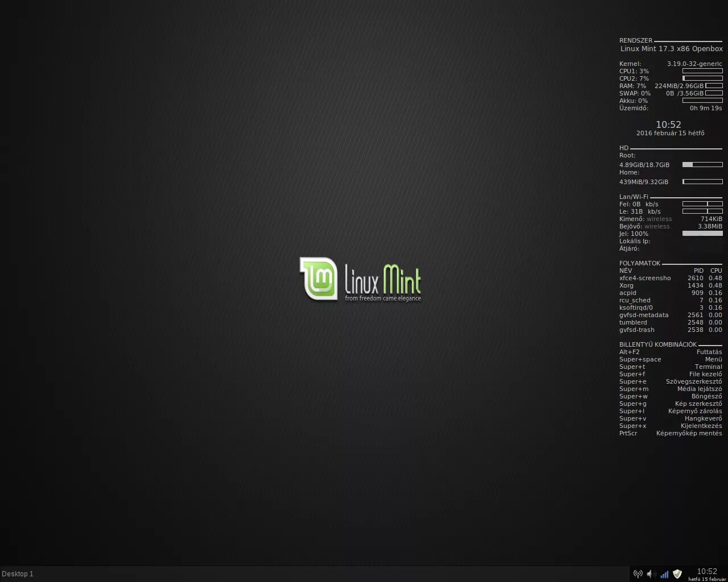This screenshot has width=728, height=582.
Task: Click the Akku battery bar
Action: coord(702,101)
